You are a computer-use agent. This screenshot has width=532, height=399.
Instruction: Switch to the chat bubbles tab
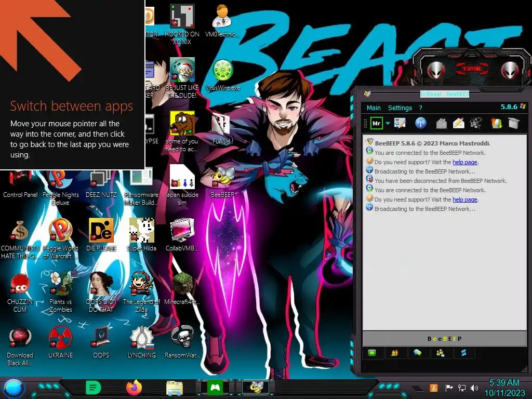tap(418, 353)
